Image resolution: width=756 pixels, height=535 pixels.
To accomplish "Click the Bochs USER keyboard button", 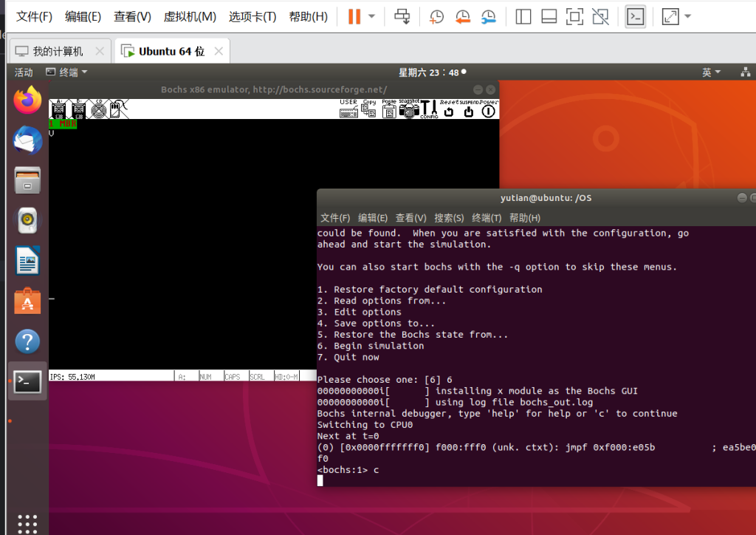I will pos(348,109).
